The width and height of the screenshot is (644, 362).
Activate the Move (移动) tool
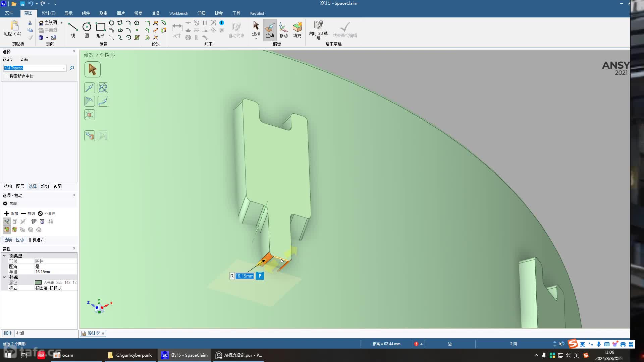tap(283, 29)
